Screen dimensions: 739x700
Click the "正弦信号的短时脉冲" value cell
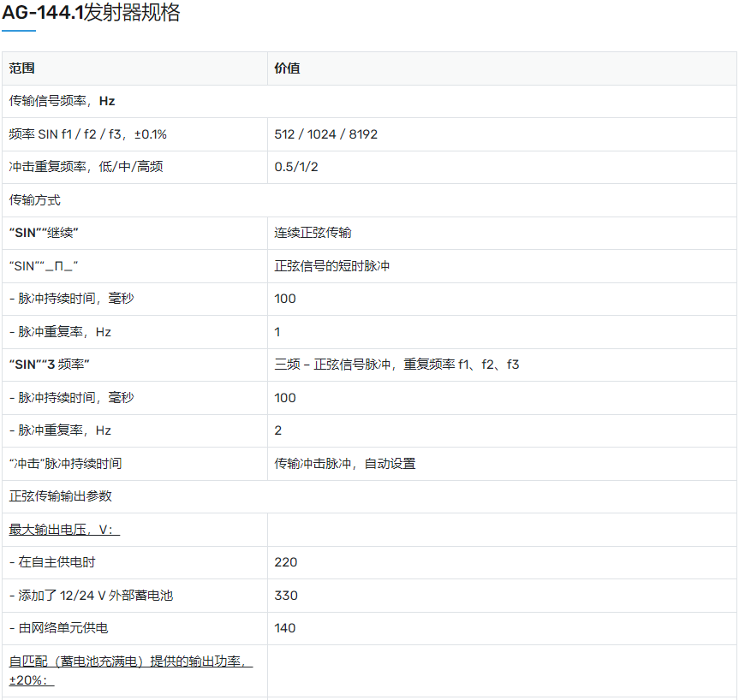click(331, 266)
